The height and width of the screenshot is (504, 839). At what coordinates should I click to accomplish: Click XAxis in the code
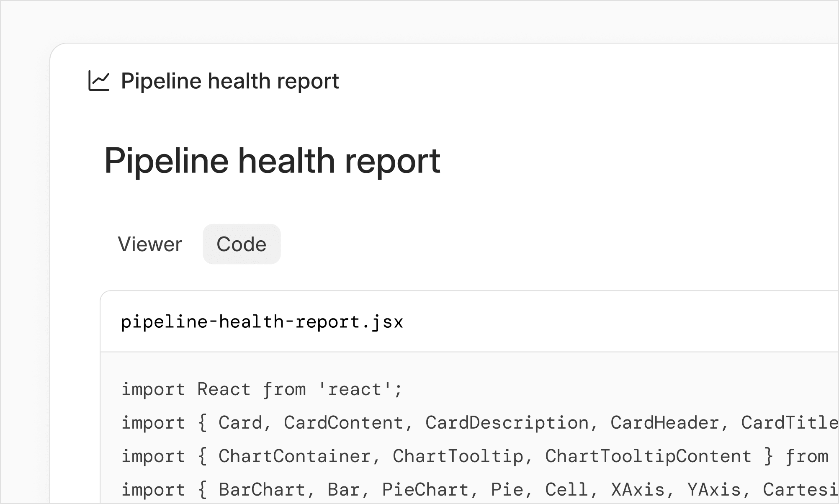coord(637,490)
